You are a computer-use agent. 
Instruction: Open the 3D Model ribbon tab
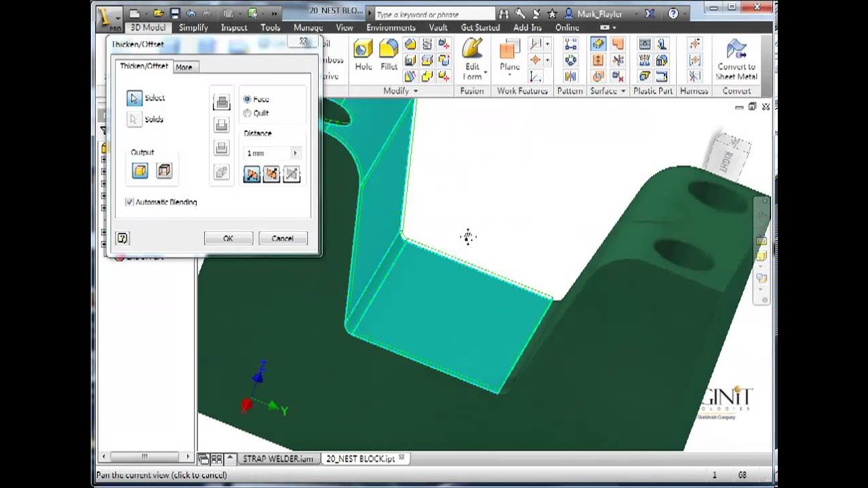click(x=148, y=28)
